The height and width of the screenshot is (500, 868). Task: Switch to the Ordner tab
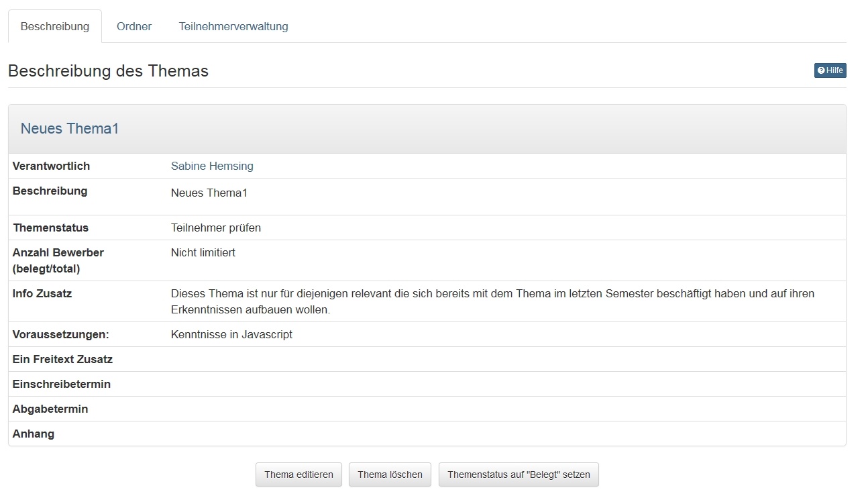click(134, 27)
